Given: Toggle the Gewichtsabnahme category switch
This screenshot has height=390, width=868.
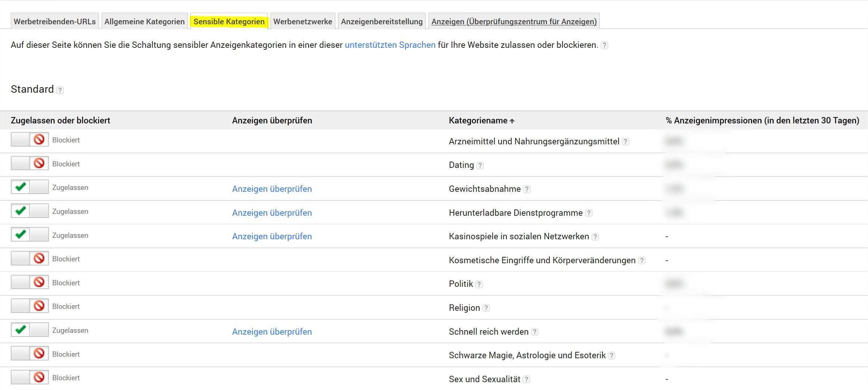Looking at the screenshot, I should (x=30, y=187).
